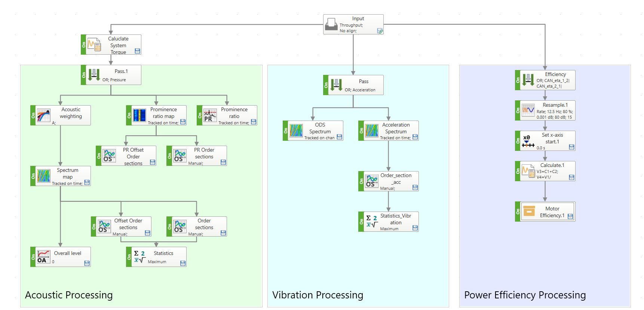Click the save icon on Motor Efficiency.1

(x=570, y=216)
